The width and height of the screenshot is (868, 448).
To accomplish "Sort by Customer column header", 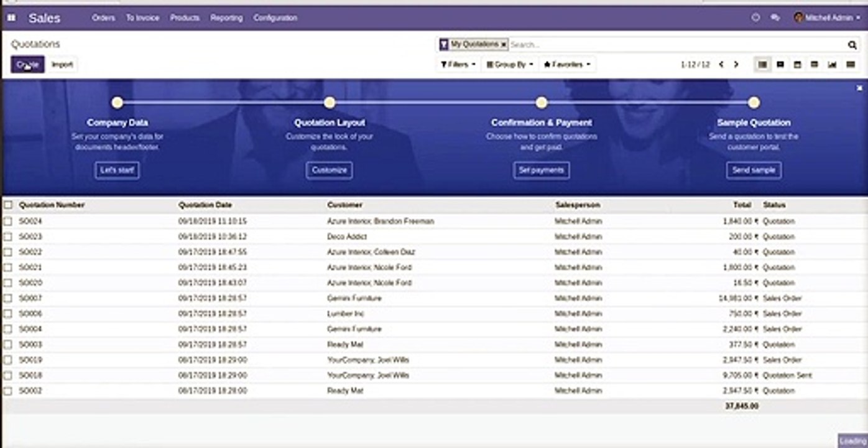I will coord(344,205).
